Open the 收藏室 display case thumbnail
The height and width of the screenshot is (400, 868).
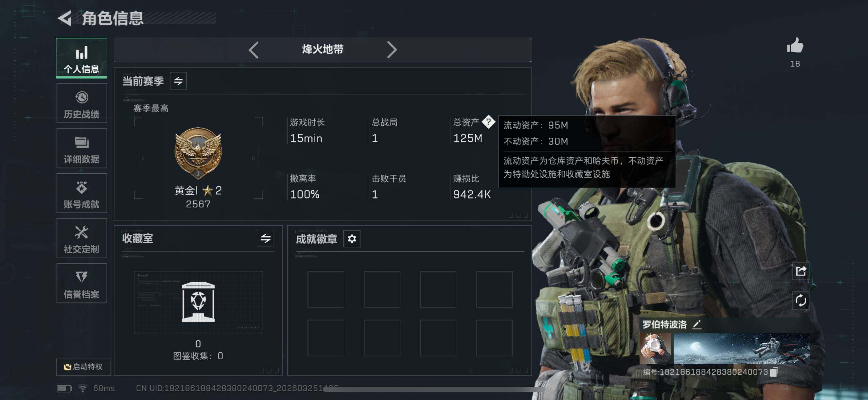click(x=198, y=302)
